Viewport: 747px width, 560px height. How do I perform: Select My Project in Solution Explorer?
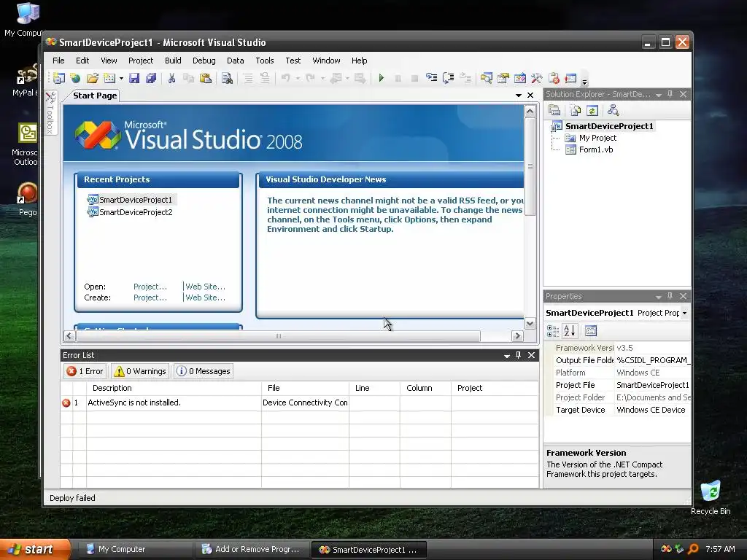pos(591,138)
